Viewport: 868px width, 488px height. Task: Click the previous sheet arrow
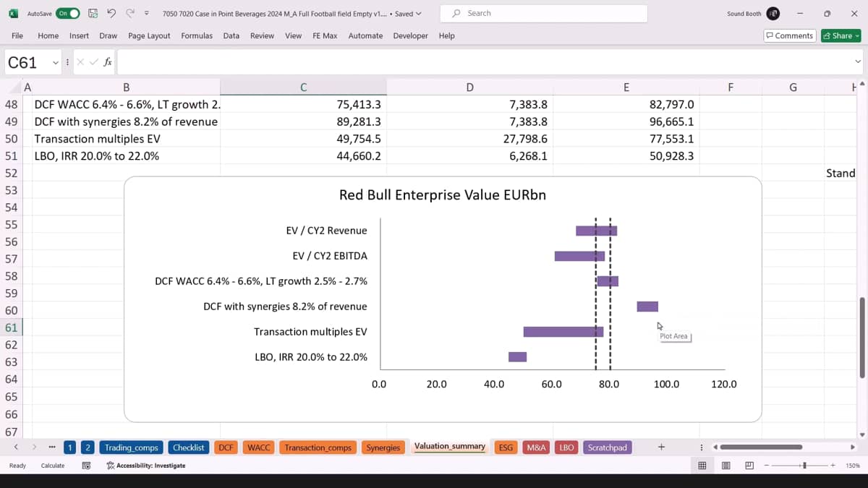[x=15, y=448]
